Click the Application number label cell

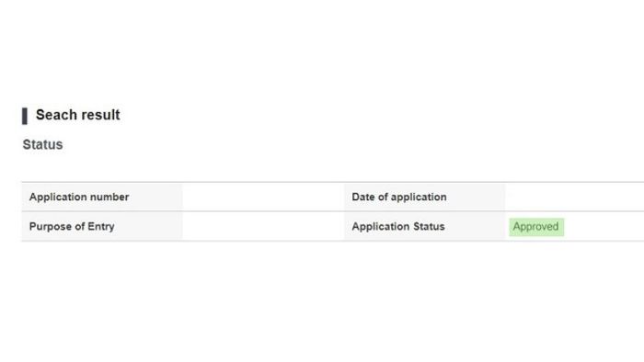pos(102,197)
